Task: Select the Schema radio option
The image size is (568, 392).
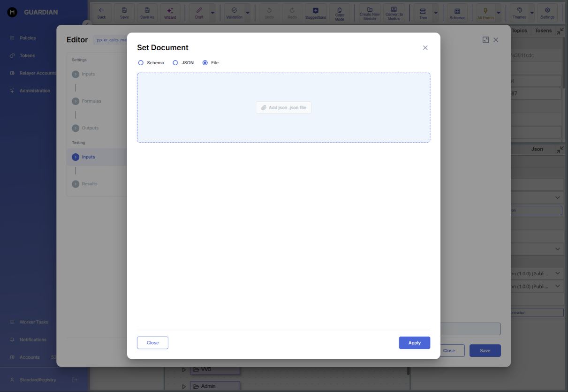Action: (x=141, y=63)
